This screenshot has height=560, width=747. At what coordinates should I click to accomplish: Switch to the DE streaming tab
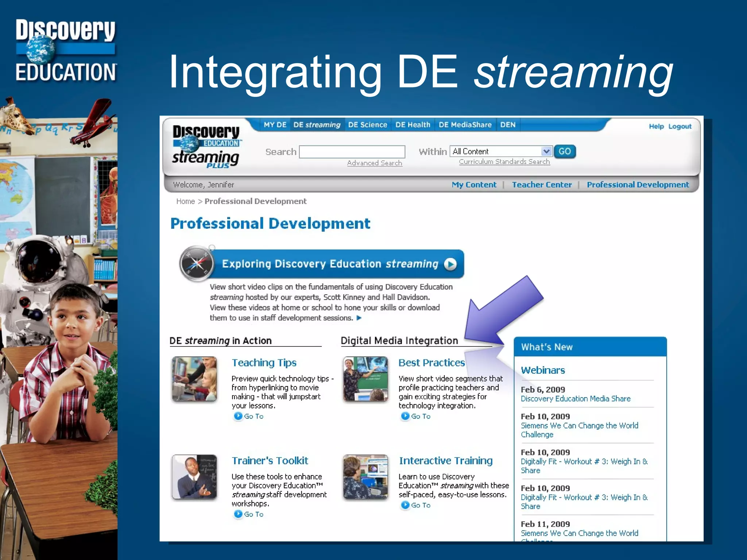(x=317, y=125)
